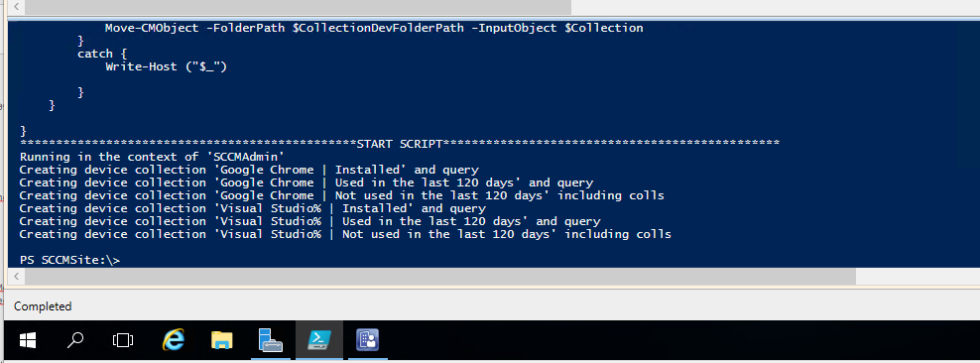
Task: Click empty track right of upper scrollbar thumb
Action: click(x=775, y=8)
